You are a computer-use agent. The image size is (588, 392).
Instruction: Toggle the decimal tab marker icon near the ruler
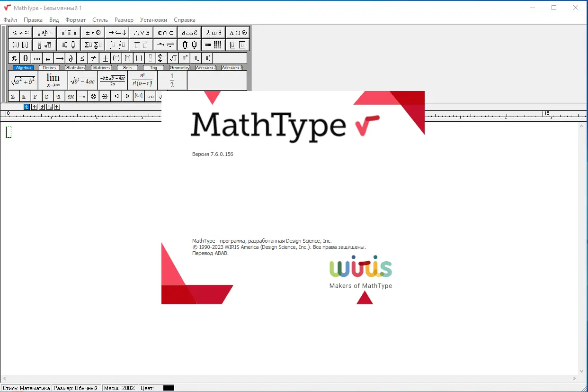(57, 107)
